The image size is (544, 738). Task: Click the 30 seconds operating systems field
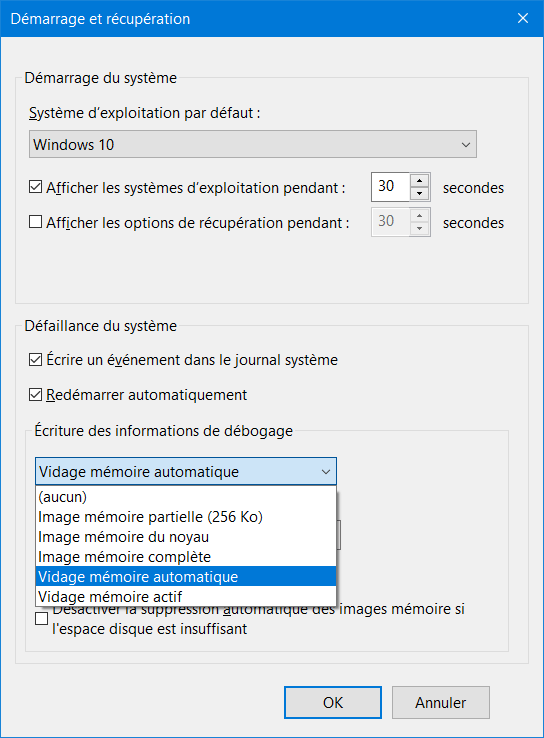point(391,187)
